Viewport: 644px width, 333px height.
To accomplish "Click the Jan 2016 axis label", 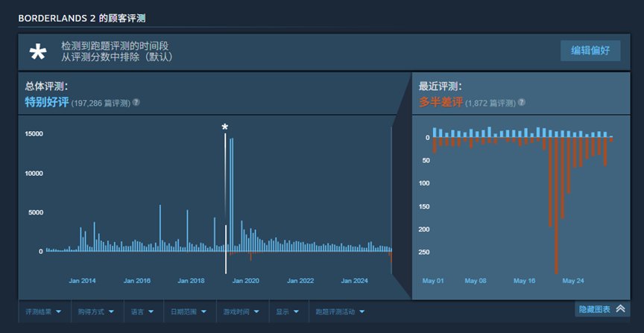I will [x=136, y=282].
